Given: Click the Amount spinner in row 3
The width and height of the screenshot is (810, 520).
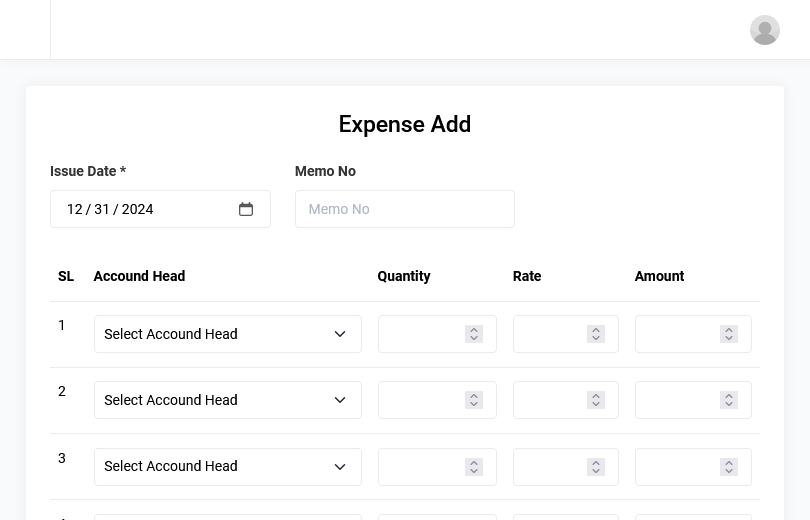Looking at the screenshot, I should 729,466.
